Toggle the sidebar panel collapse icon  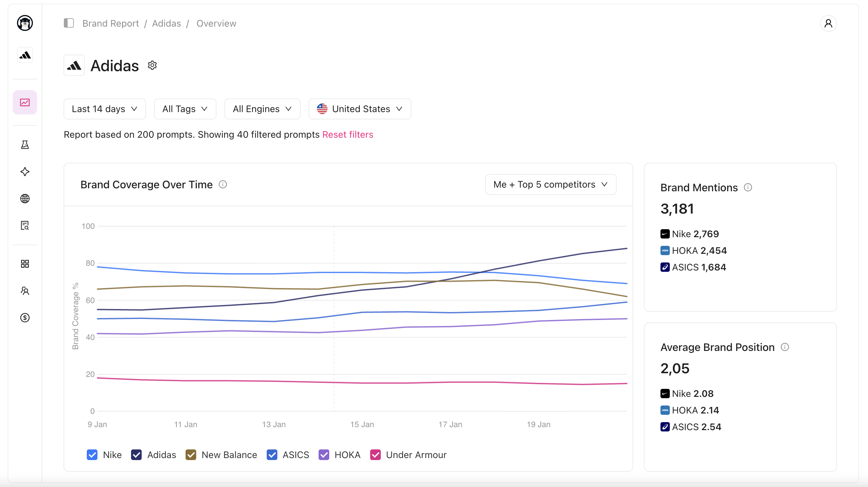pyautogui.click(x=69, y=23)
